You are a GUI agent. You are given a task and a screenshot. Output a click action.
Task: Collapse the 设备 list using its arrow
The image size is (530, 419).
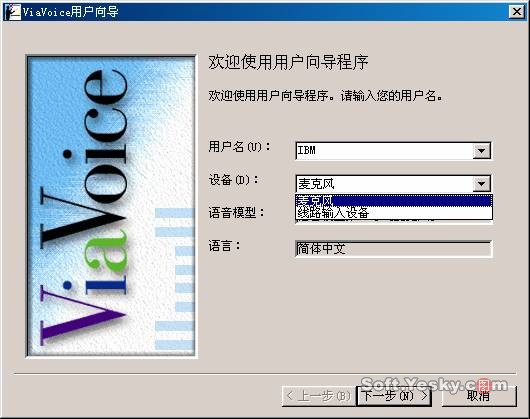coord(481,184)
